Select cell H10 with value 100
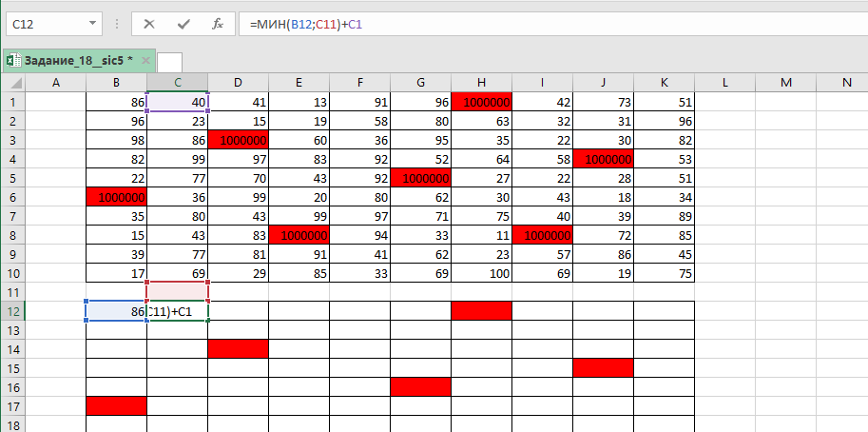Image resolution: width=868 pixels, height=432 pixels. pos(481,273)
